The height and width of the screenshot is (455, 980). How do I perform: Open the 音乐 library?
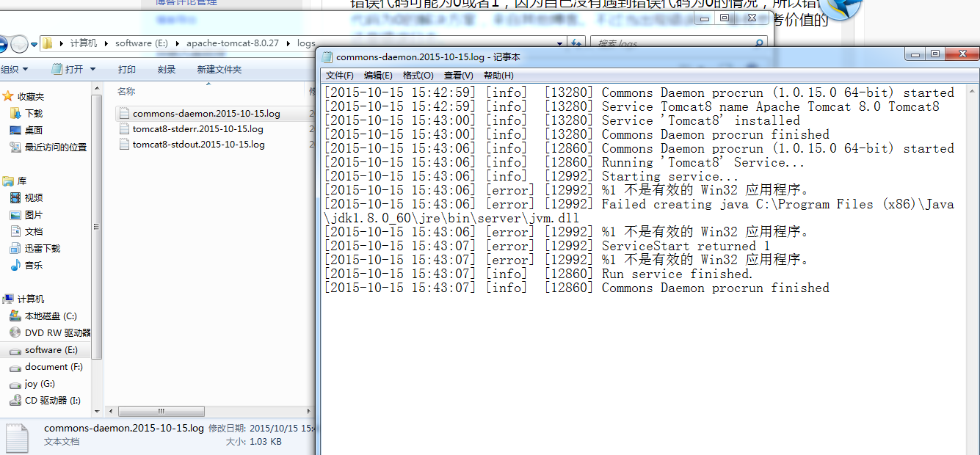(34, 266)
